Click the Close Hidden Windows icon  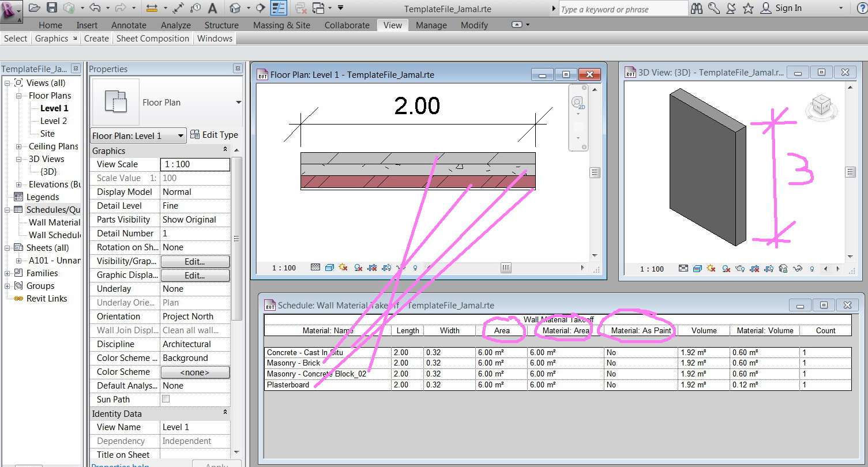pos(300,8)
